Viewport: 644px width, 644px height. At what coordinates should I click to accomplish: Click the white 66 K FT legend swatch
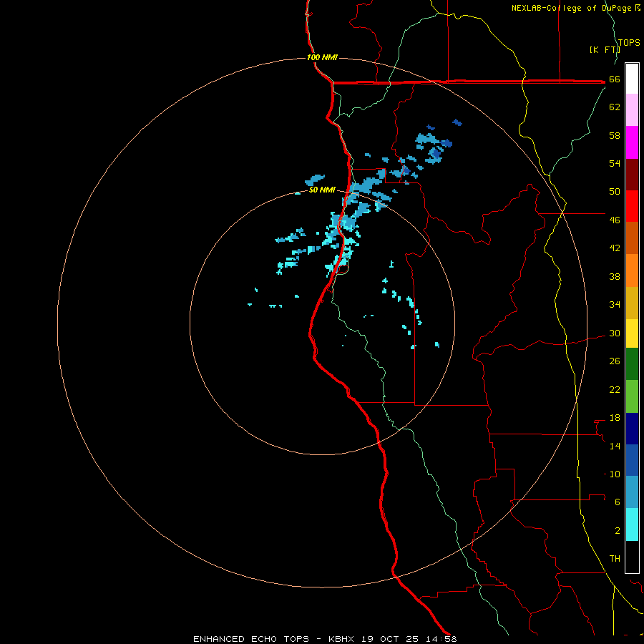pyautogui.click(x=632, y=79)
